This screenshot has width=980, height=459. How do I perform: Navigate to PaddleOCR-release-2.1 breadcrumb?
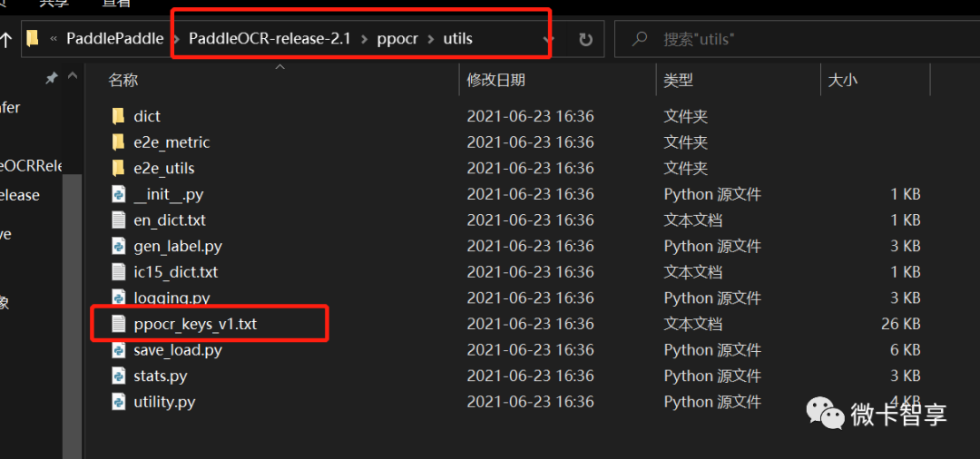click(x=270, y=39)
